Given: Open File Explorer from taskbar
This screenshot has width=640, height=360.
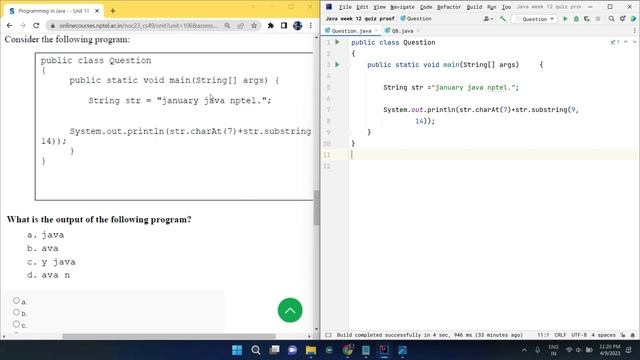Looking at the screenshot, I should [x=311, y=350].
